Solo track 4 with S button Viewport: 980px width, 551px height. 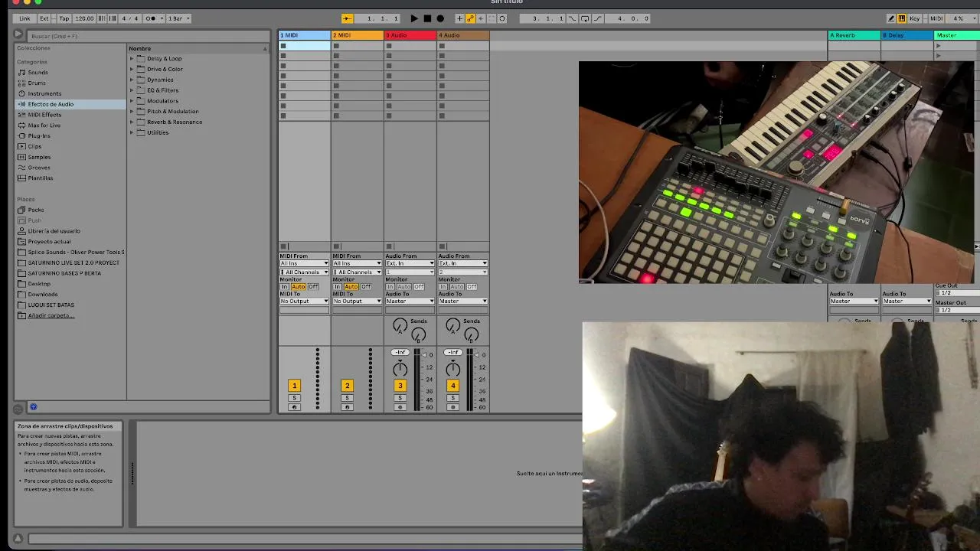click(452, 398)
